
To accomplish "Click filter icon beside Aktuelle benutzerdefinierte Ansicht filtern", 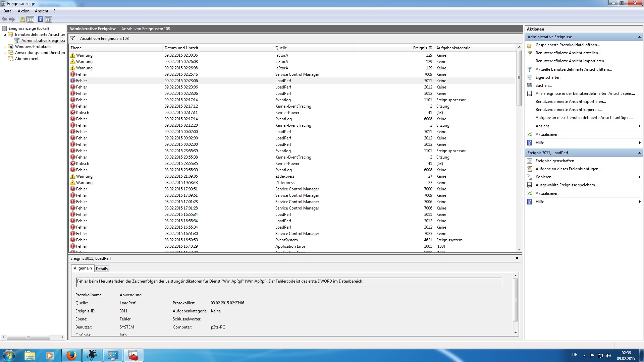I will [x=530, y=69].
